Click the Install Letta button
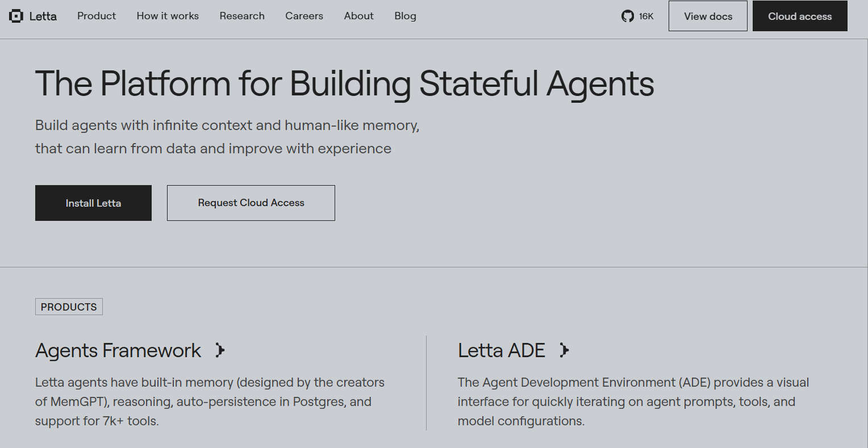The width and height of the screenshot is (868, 448). click(x=93, y=203)
